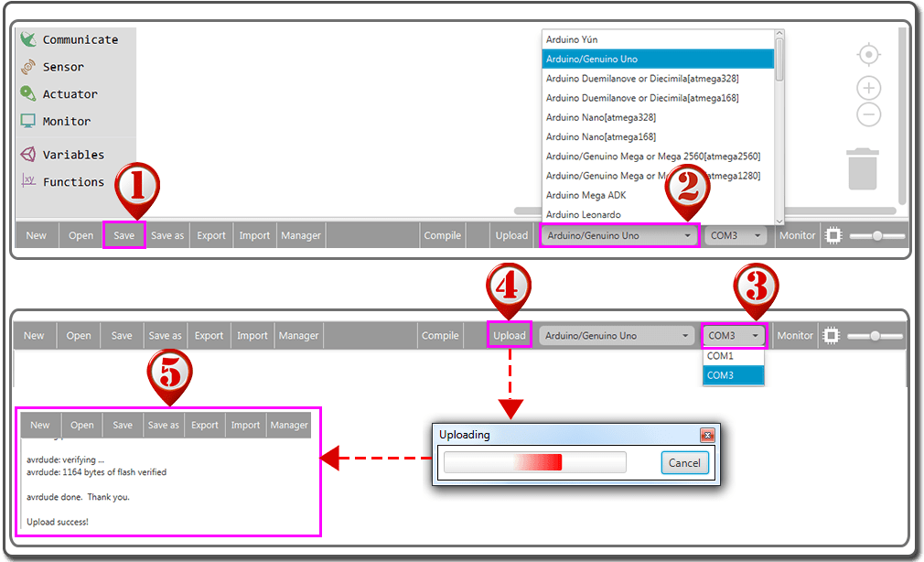The height and width of the screenshot is (562, 924).
Task: Zoom in with the plus circle icon
Action: [868, 89]
